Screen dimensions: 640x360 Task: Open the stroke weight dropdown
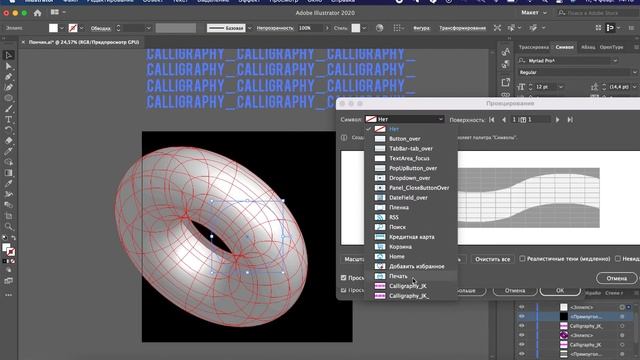point(149,28)
